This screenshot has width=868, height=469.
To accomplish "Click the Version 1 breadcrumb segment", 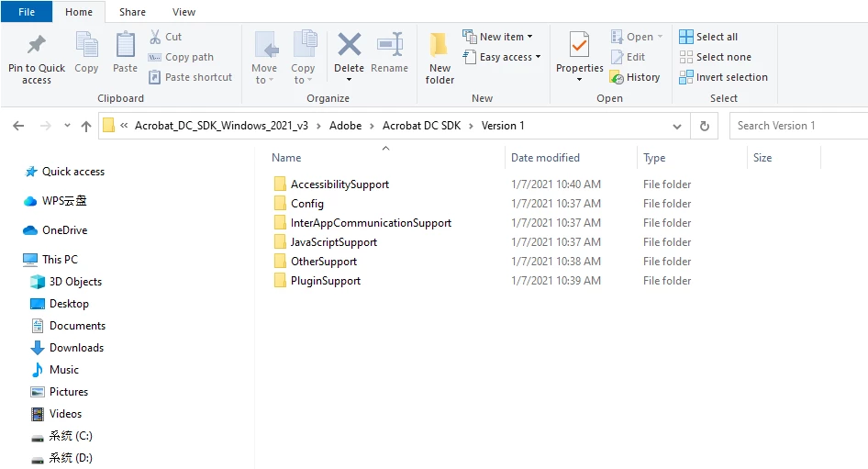I will pyautogui.click(x=503, y=126).
